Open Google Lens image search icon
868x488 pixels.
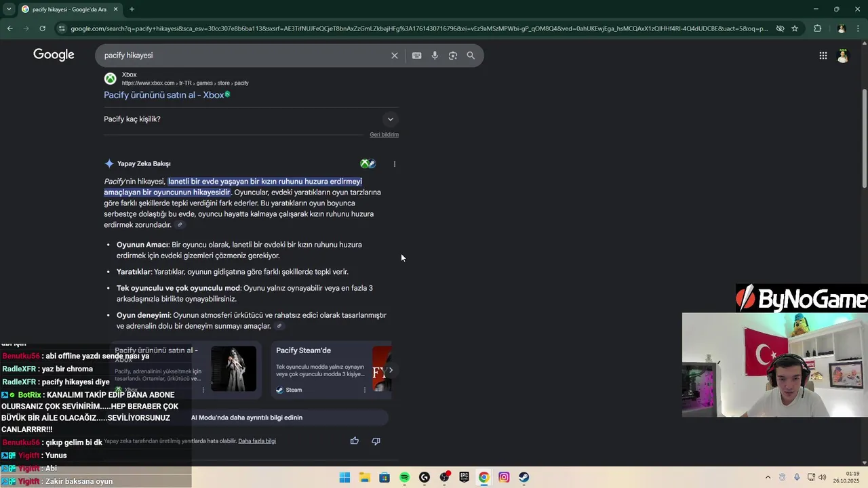pyautogui.click(x=452, y=56)
